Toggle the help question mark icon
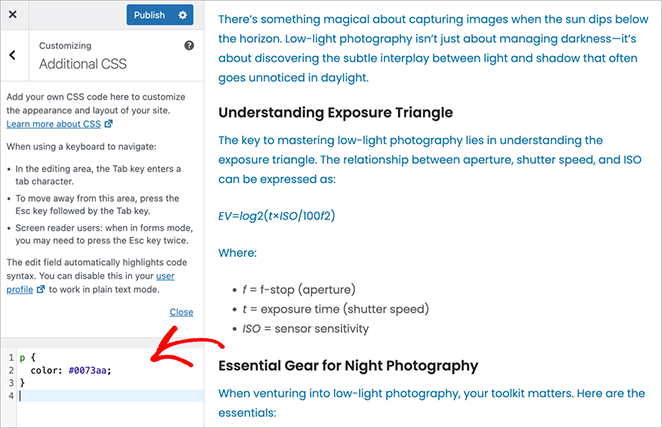The height and width of the screenshot is (428, 662). click(189, 46)
